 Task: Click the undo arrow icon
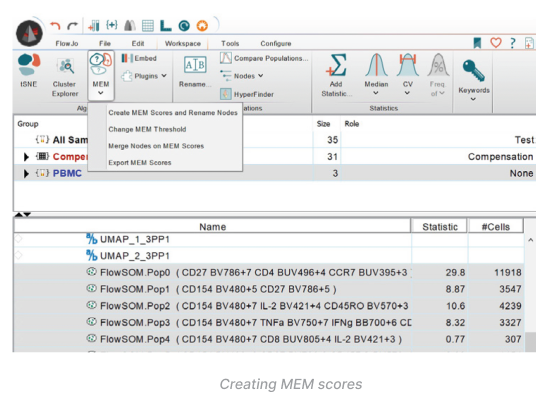point(55,26)
